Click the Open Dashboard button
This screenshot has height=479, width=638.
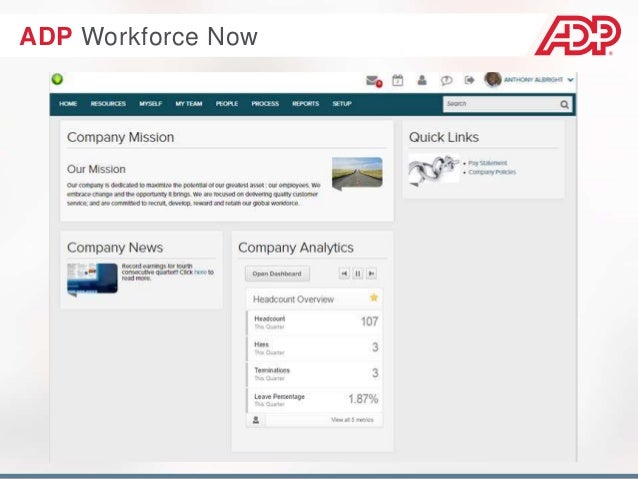pos(277,273)
